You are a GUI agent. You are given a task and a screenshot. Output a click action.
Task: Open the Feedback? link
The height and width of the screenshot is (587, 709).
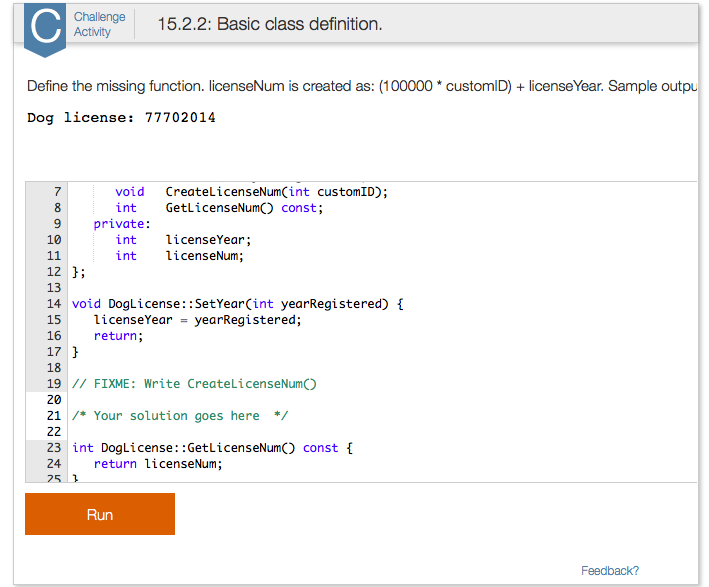(609, 571)
